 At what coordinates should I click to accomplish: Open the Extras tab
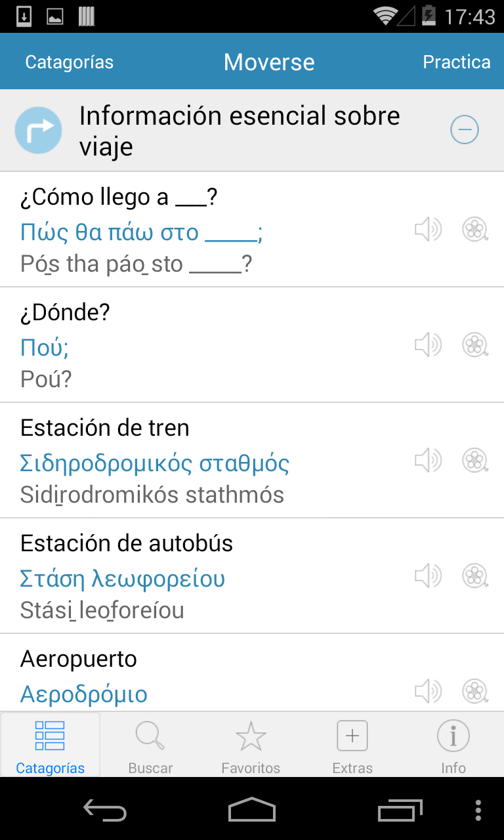pos(352,745)
